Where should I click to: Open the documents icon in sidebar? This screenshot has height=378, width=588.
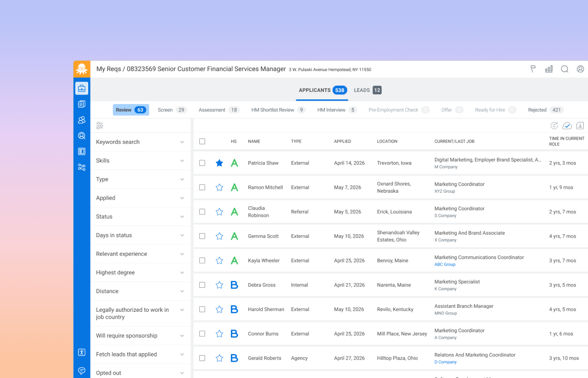[82, 104]
